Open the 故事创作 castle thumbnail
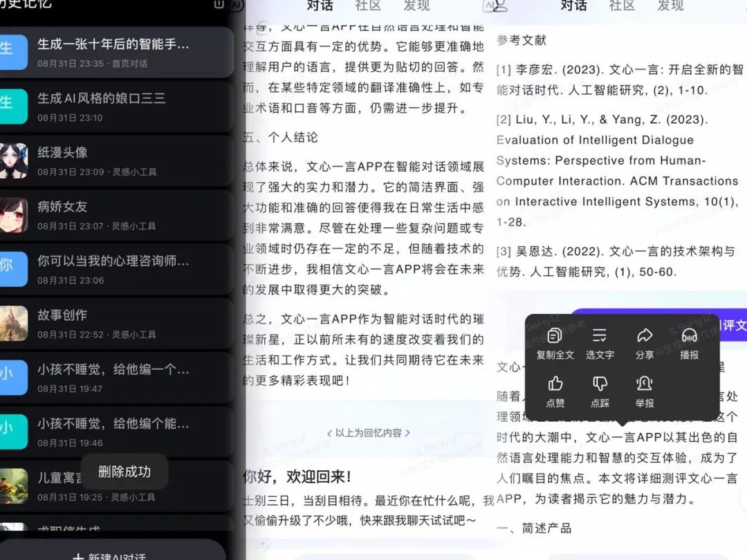Image resolution: width=747 pixels, height=560 pixels. (x=13, y=324)
